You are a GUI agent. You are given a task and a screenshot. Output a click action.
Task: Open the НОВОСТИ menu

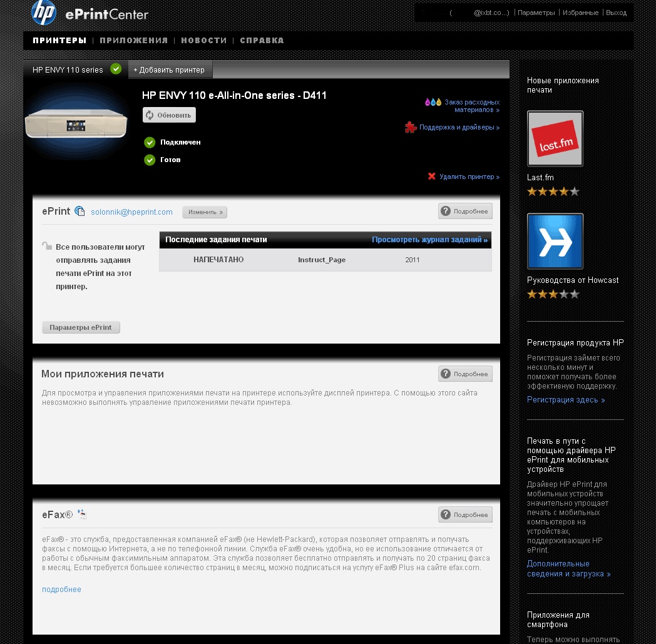[x=203, y=41]
